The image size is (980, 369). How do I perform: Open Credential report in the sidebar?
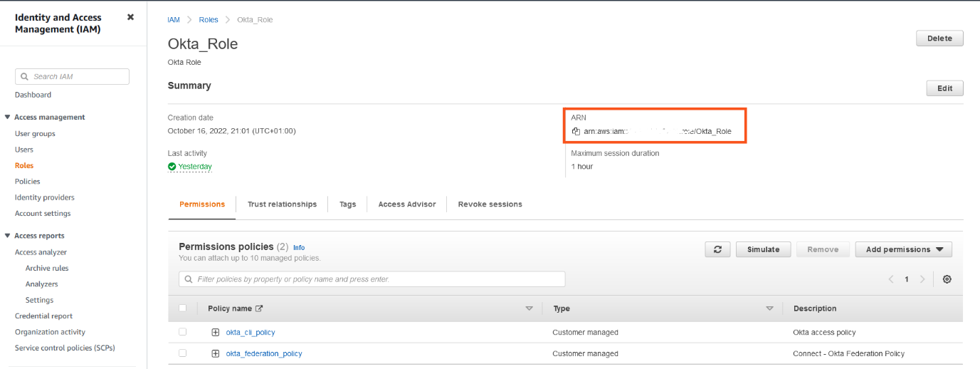[43, 316]
